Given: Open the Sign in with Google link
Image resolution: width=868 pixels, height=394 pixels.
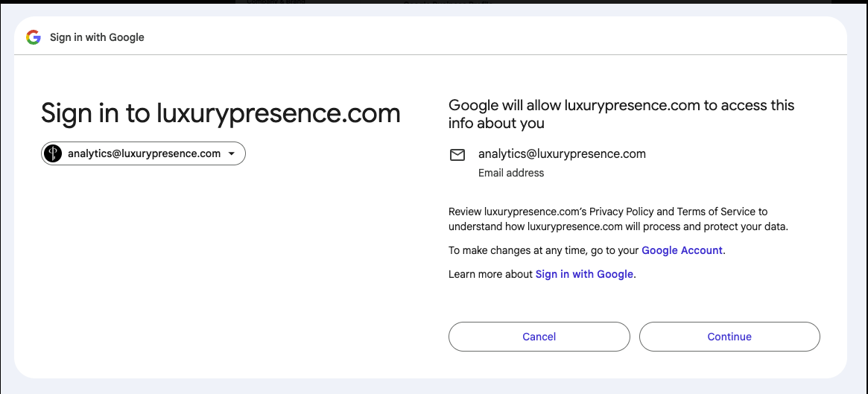Looking at the screenshot, I should pyautogui.click(x=584, y=274).
